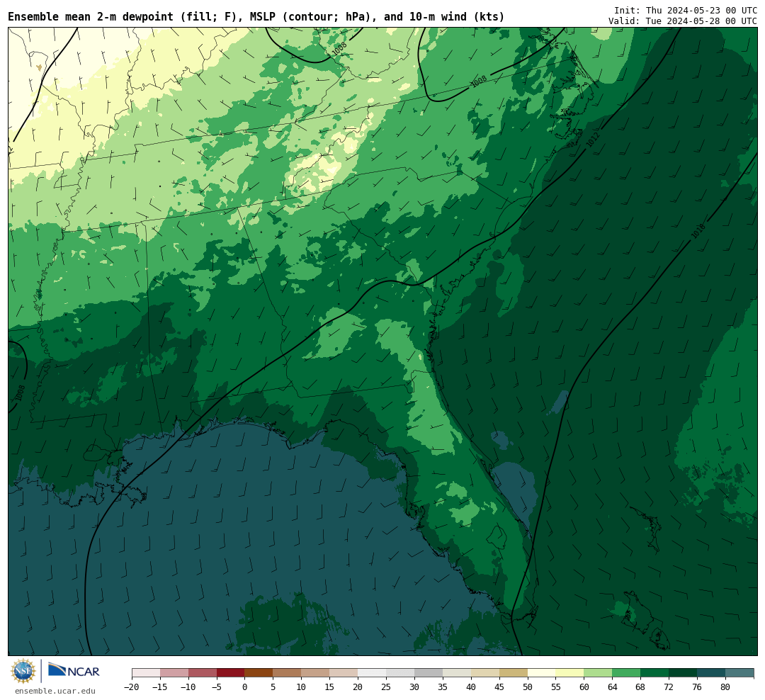
Task: Pick the dark teal swatch between 76 and 80
Action: click(711, 673)
